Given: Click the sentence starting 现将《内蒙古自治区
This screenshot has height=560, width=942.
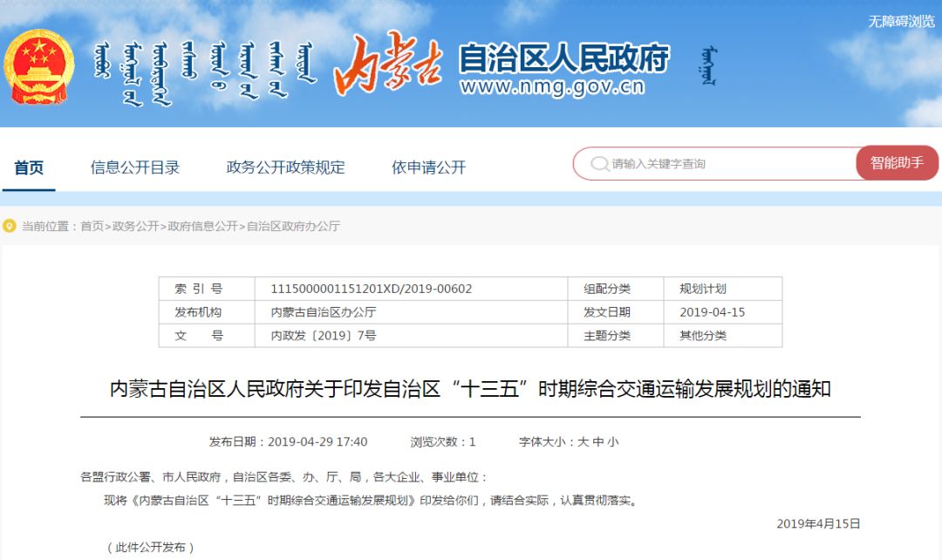Looking at the screenshot, I should 371,500.
